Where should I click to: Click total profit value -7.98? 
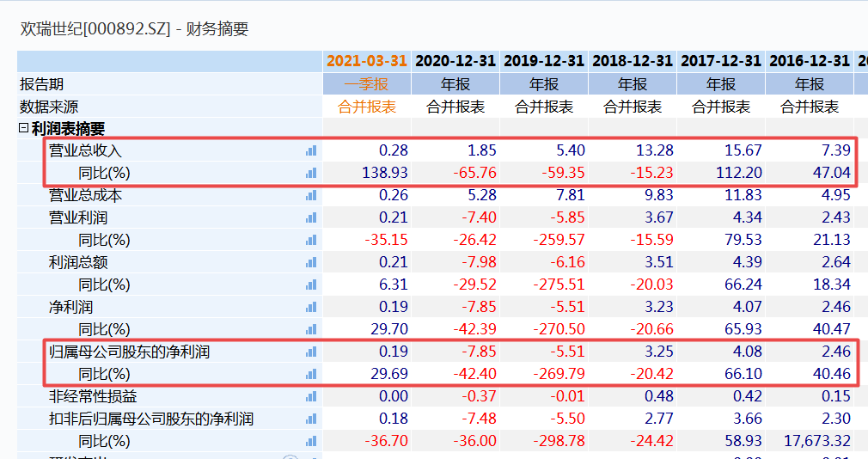480,262
